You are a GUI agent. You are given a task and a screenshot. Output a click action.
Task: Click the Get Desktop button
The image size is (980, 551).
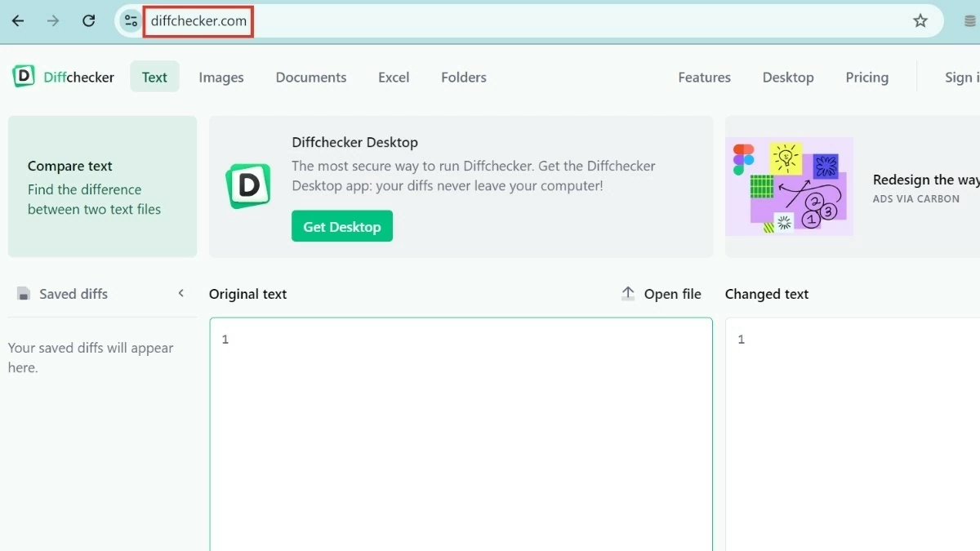click(341, 226)
